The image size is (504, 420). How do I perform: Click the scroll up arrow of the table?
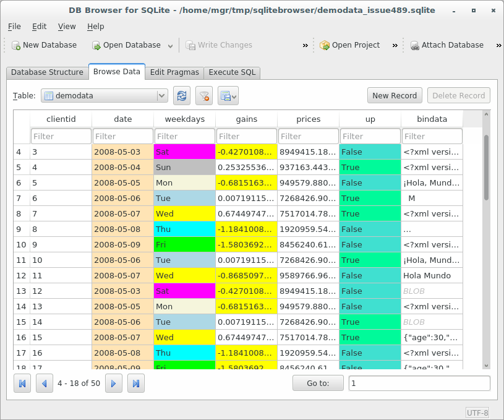coord(486,114)
